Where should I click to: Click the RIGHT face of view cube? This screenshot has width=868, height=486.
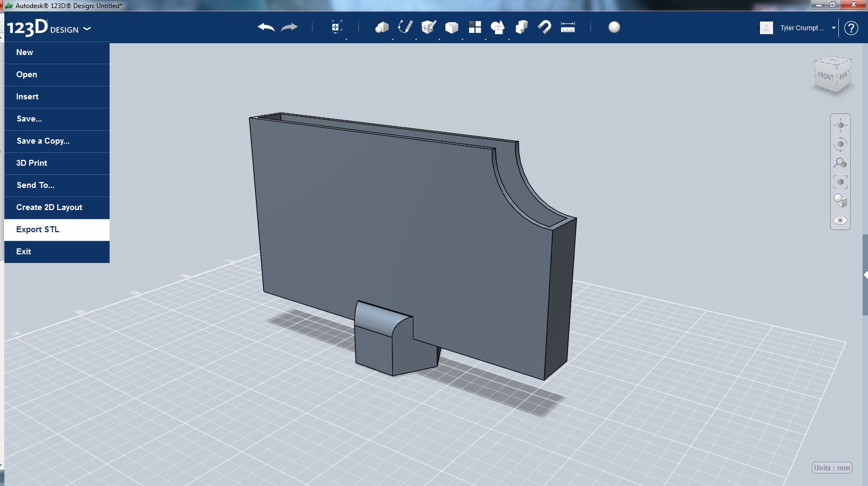tap(844, 75)
